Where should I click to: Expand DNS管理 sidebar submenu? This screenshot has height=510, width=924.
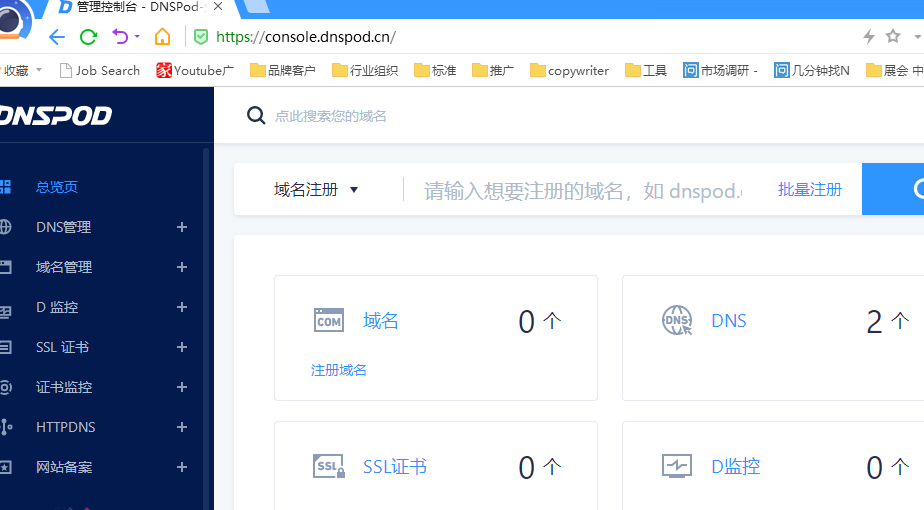pyautogui.click(x=182, y=227)
